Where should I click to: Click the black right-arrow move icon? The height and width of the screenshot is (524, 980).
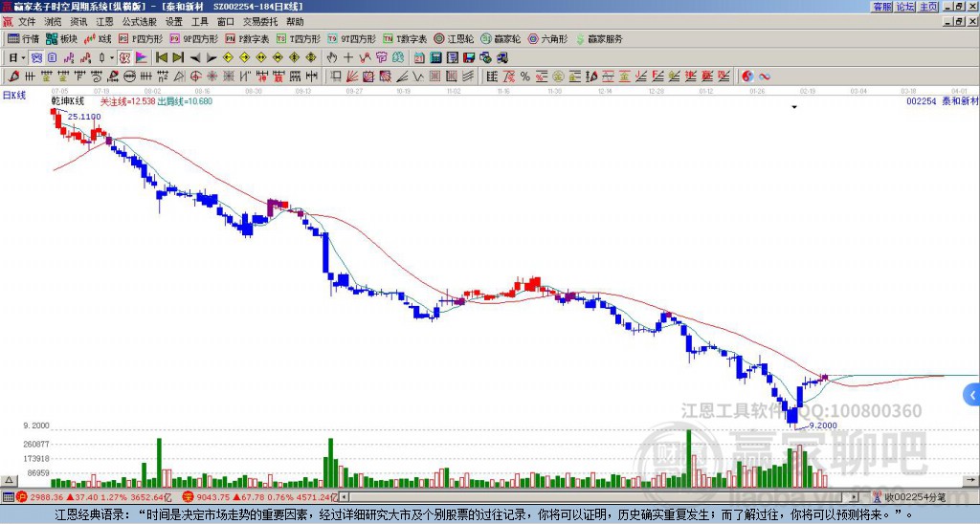coord(212,58)
